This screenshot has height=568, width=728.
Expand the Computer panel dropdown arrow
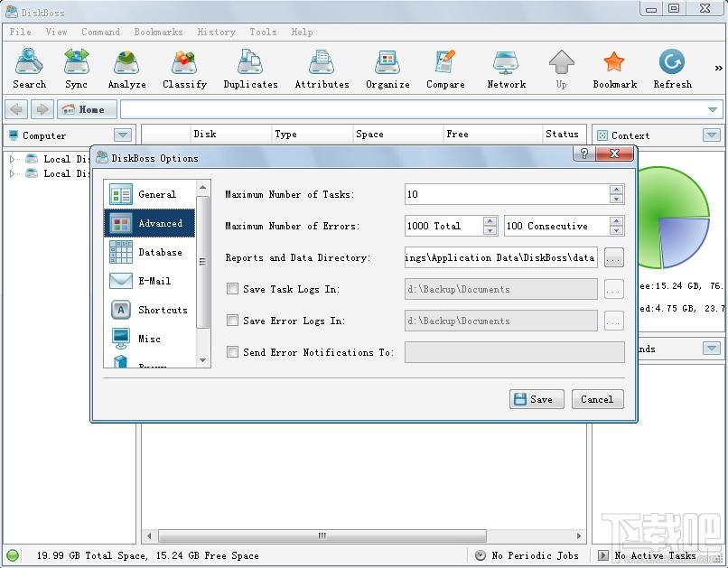(x=123, y=135)
